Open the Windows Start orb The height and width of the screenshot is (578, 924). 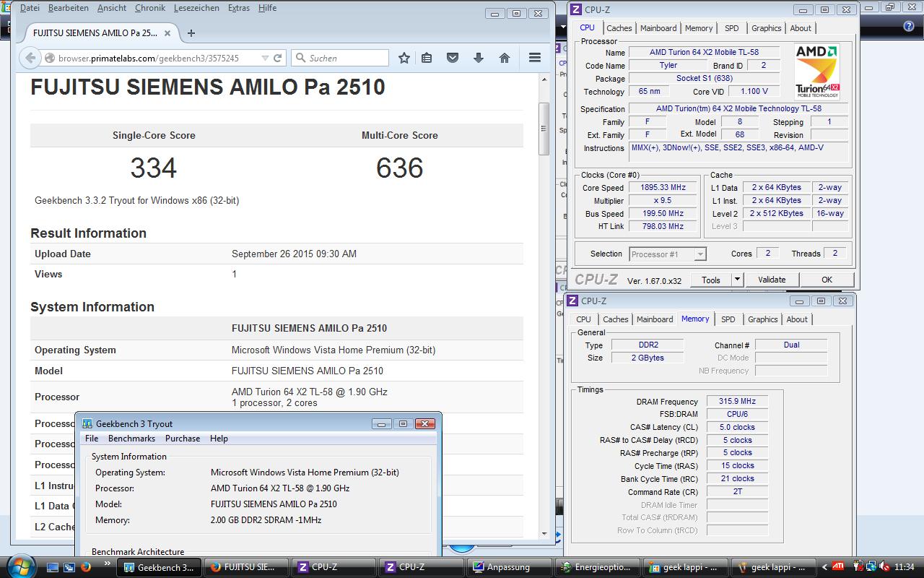point(19,566)
